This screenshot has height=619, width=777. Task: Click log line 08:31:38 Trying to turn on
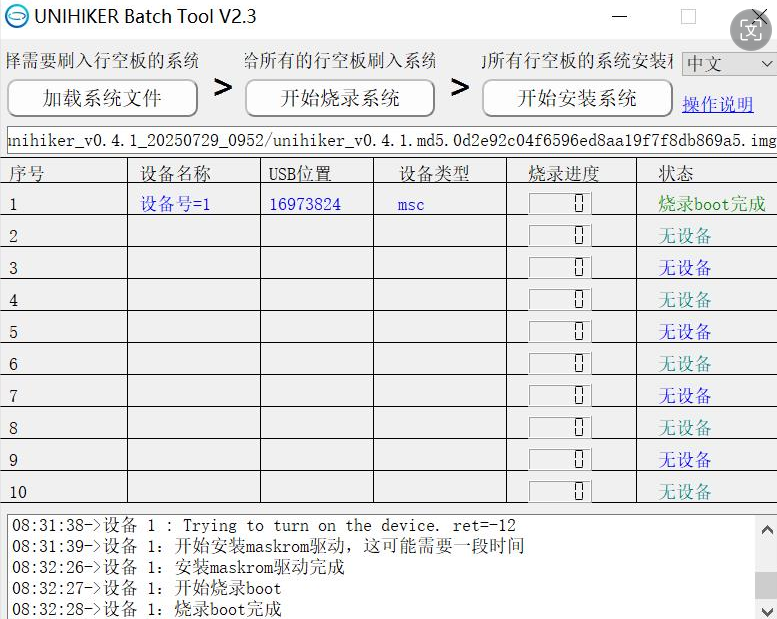coord(264,525)
